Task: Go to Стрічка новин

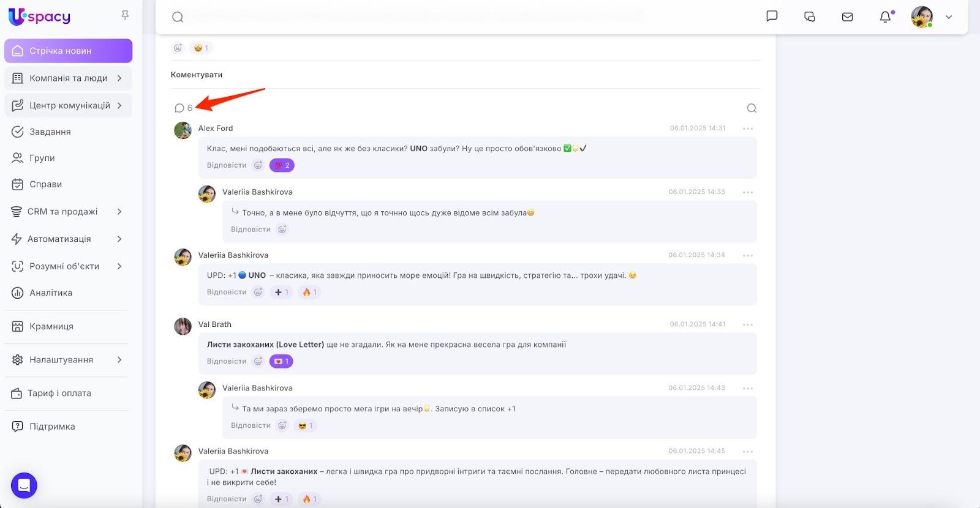Action: (x=69, y=51)
